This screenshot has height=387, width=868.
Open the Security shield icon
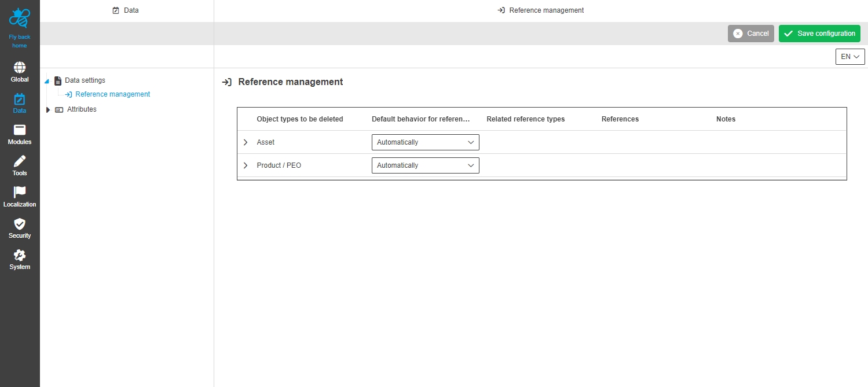pos(20,224)
